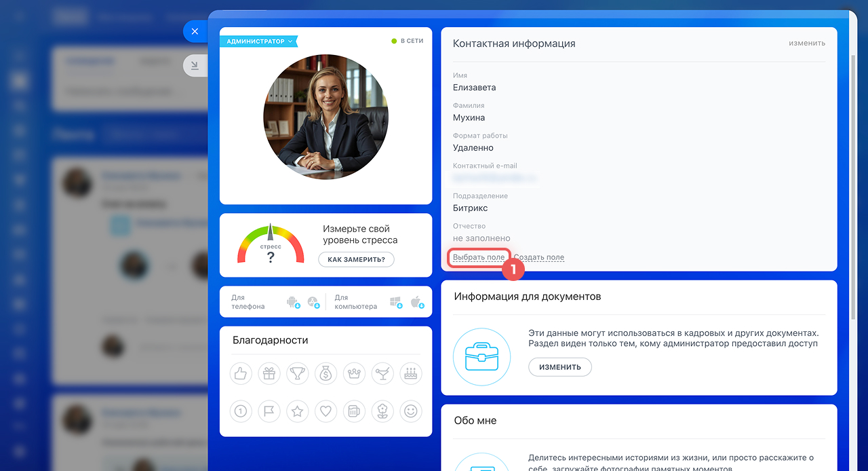Image resolution: width=868 pixels, height=471 pixels.
Task: Open the Администратор role dropdown
Action: click(258, 41)
